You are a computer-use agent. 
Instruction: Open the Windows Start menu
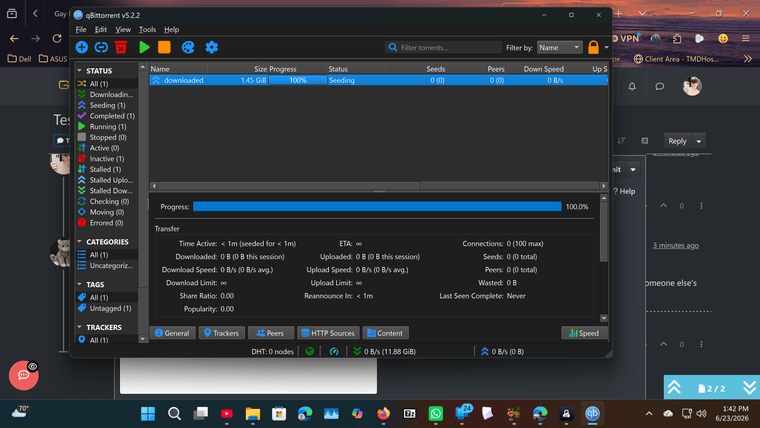click(x=148, y=413)
